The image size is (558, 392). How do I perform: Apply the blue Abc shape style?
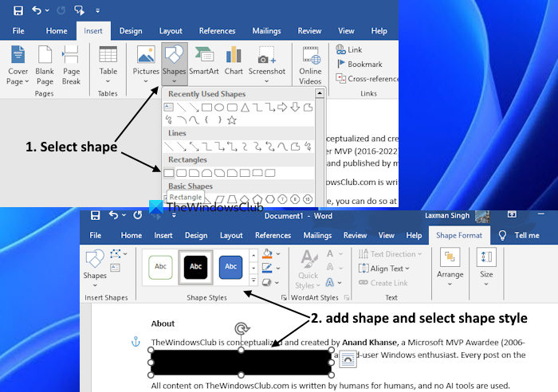coord(230,267)
